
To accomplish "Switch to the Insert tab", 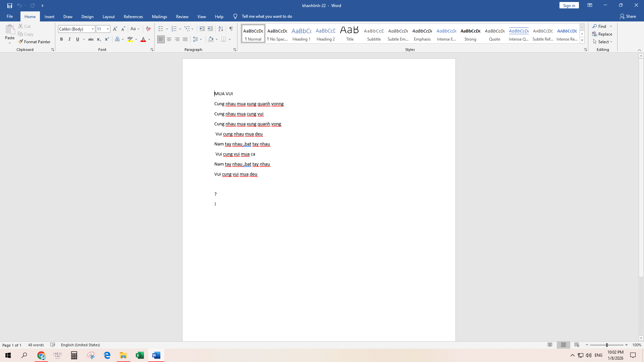I will pyautogui.click(x=49, y=17).
